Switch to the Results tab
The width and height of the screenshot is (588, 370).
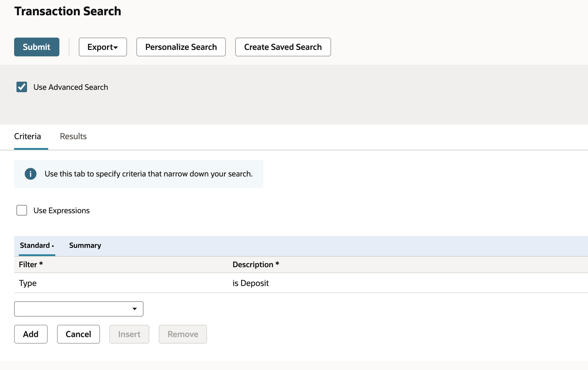[x=73, y=136]
